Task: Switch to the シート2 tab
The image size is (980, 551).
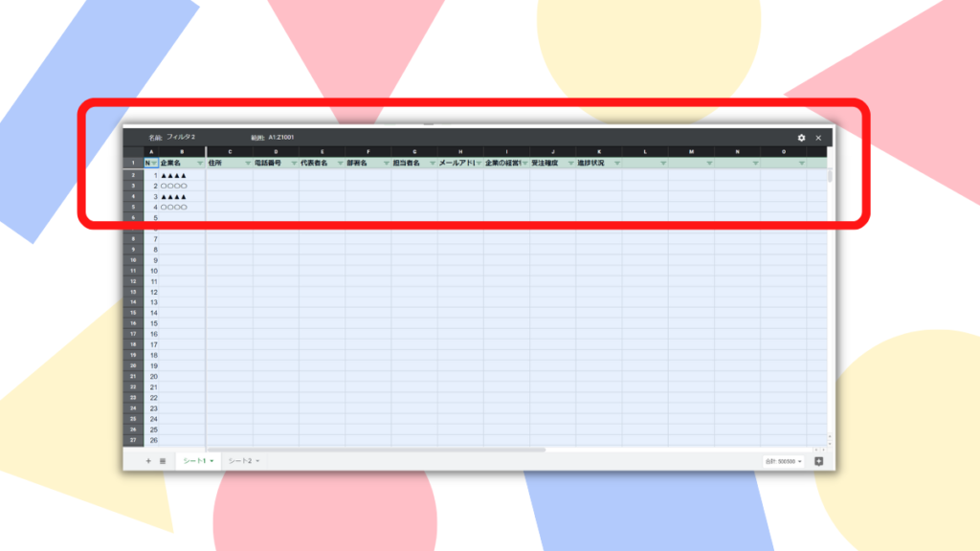Action: point(243,461)
